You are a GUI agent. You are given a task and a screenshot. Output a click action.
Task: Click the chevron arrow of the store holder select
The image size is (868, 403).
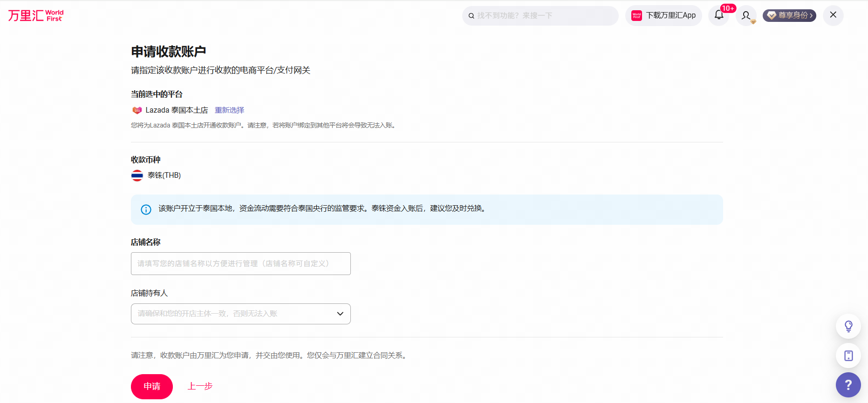pos(340,314)
